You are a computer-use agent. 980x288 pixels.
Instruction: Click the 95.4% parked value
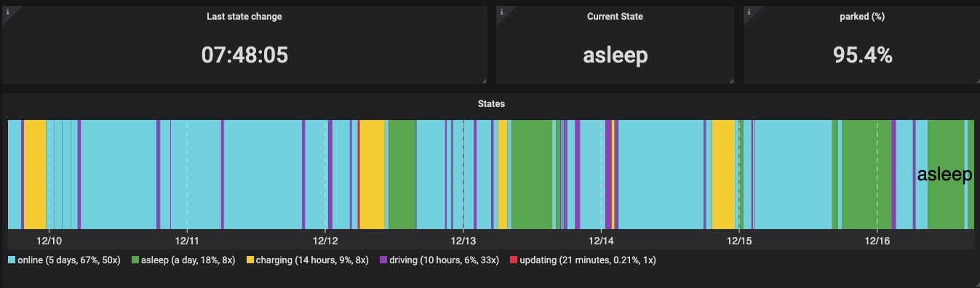click(862, 55)
